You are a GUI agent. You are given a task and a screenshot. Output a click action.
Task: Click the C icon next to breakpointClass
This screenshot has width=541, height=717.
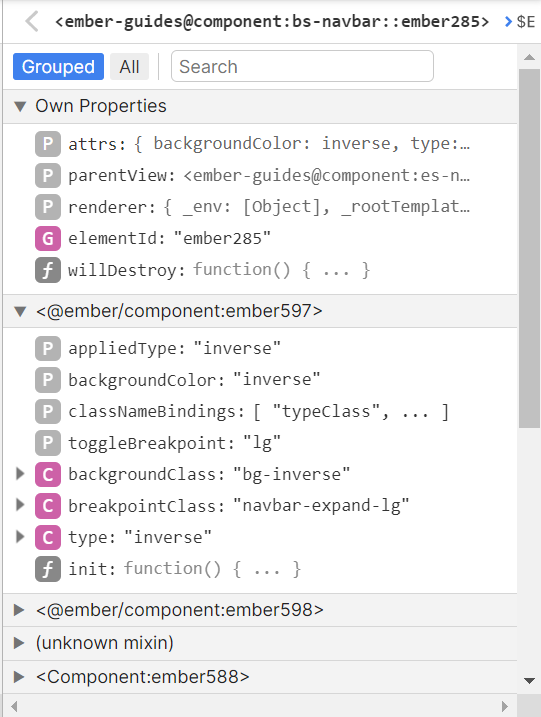[48, 506]
